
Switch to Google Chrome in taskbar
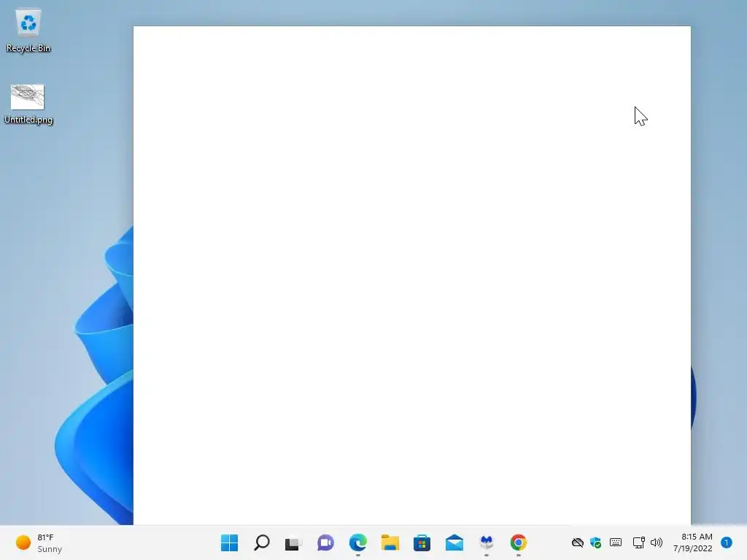click(519, 542)
